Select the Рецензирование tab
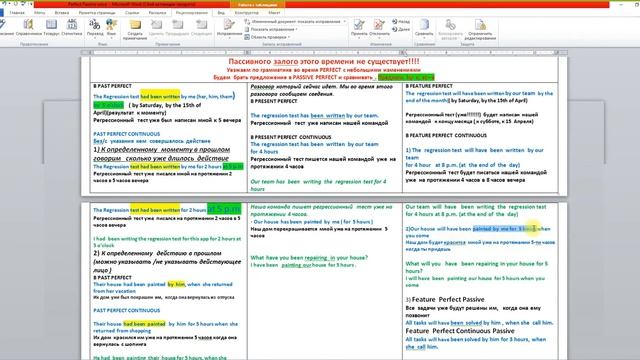The width and height of the screenshot is (640, 360). pos(191,13)
